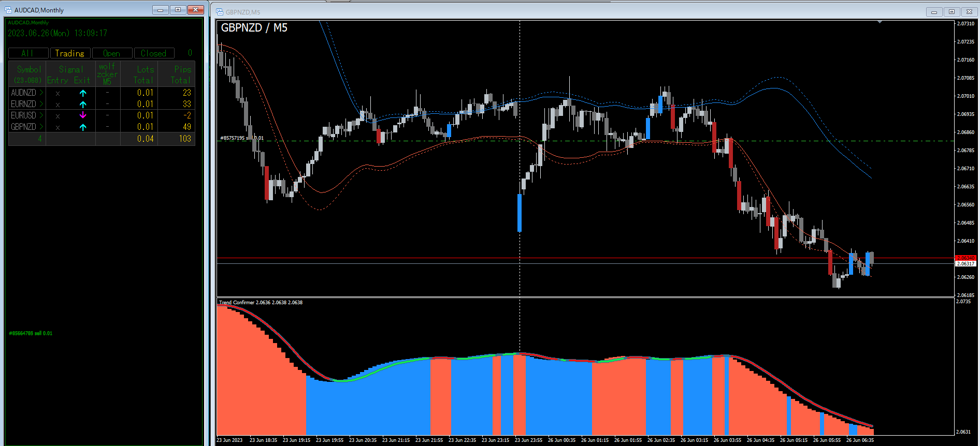
Task: Switch to the All tab
Action: click(x=28, y=53)
